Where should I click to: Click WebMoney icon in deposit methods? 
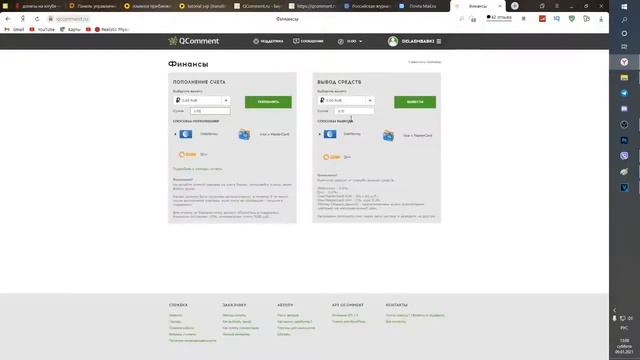pos(186,134)
